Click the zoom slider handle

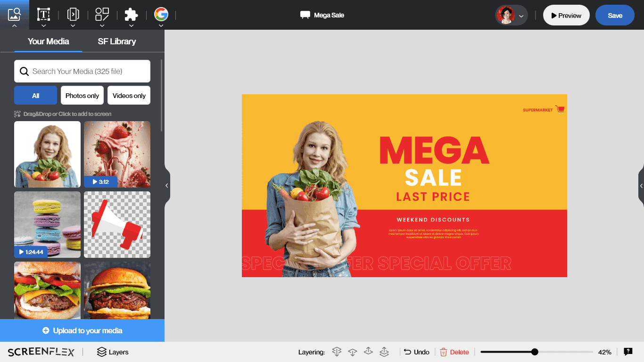535,352
